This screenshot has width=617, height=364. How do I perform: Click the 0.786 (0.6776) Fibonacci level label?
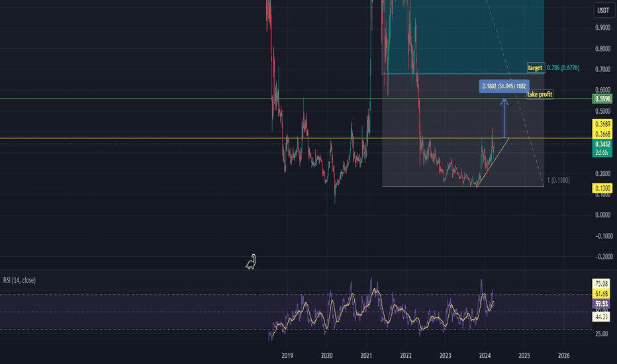pos(563,68)
